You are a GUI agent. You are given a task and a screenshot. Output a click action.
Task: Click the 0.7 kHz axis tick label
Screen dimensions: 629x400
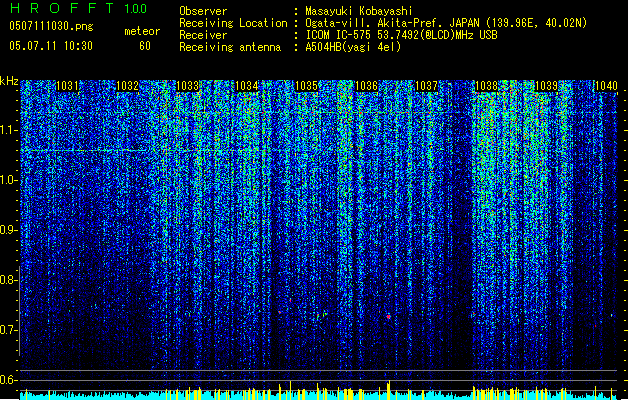tap(9, 330)
